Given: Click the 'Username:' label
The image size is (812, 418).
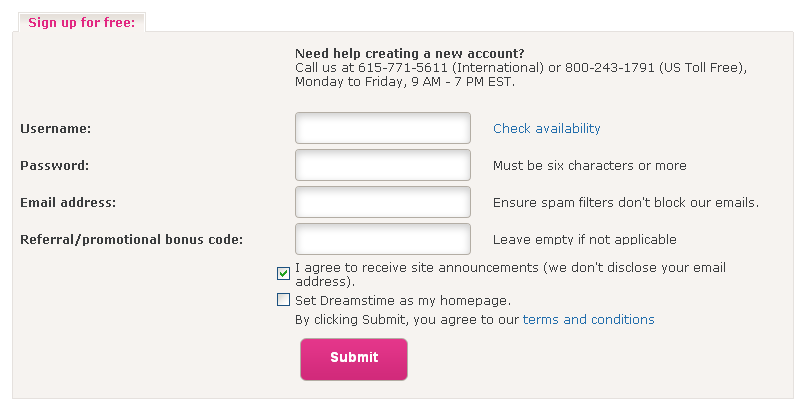Looking at the screenshot, I should pos(56,129).
